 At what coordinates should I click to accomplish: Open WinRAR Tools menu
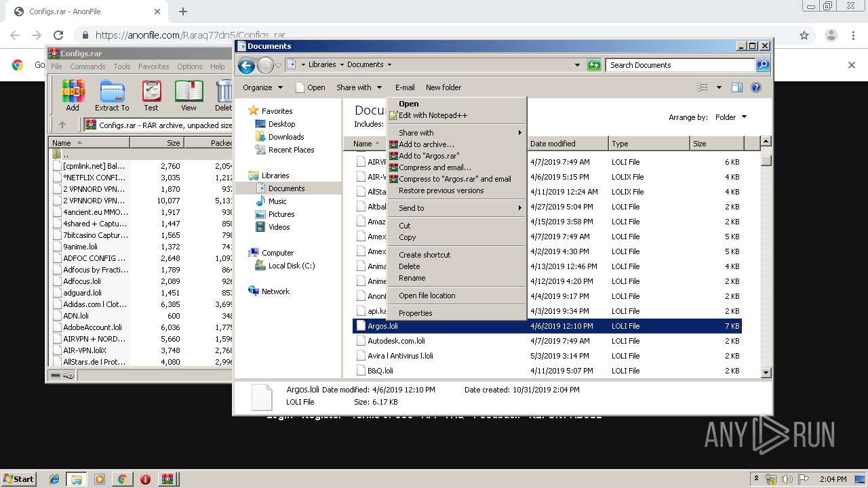(x=122, y=66)
